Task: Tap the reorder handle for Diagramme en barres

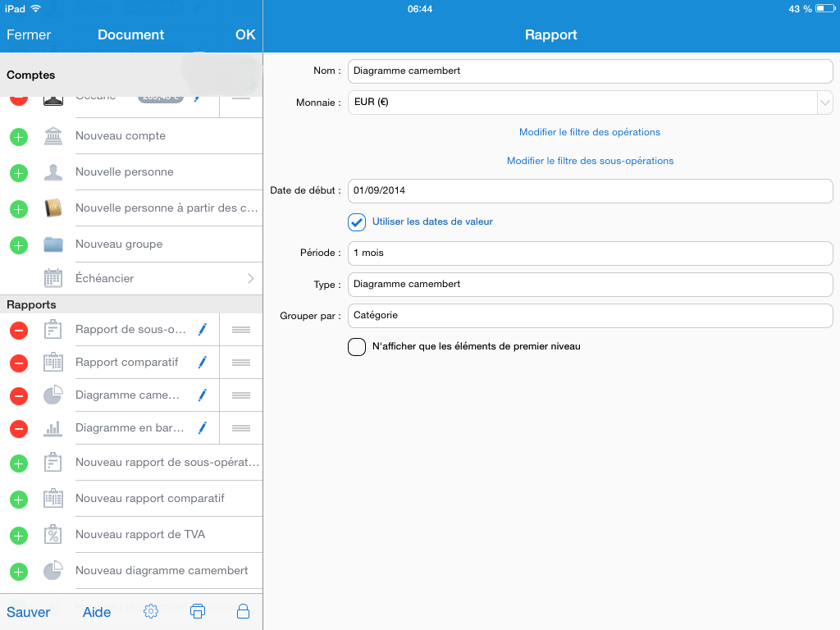Action: click(x=240, y=428)
